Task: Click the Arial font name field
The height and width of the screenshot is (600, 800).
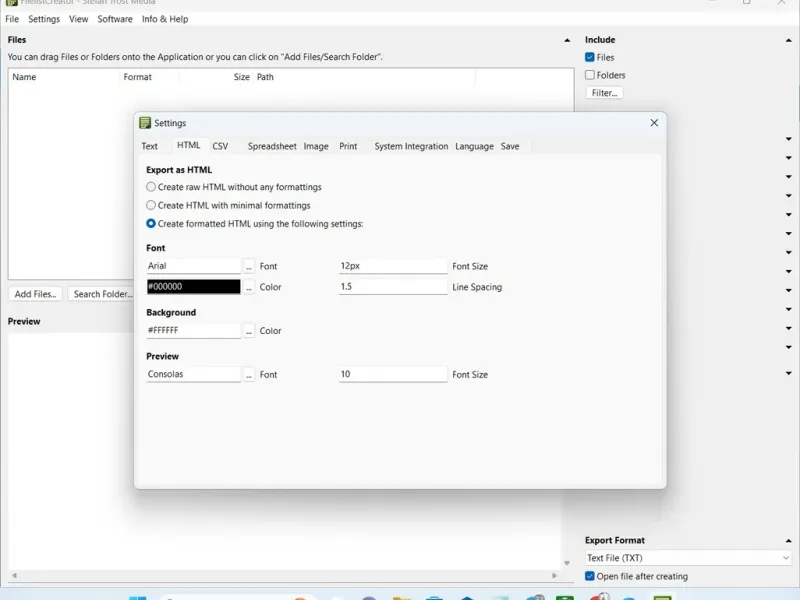Action: 193,266
